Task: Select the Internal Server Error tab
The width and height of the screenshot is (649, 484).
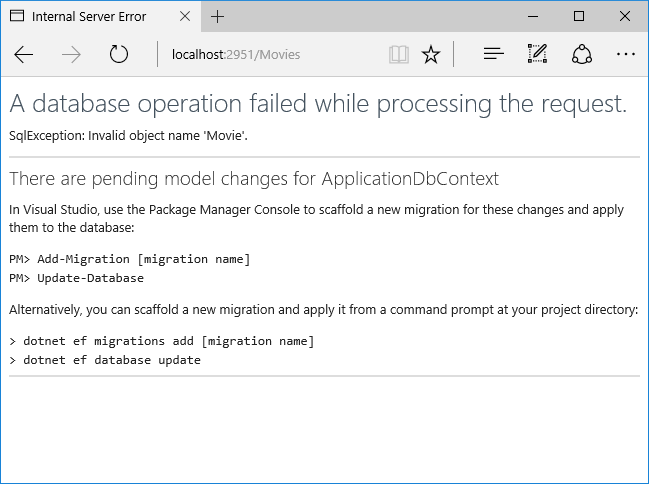Action: [90, 17]
